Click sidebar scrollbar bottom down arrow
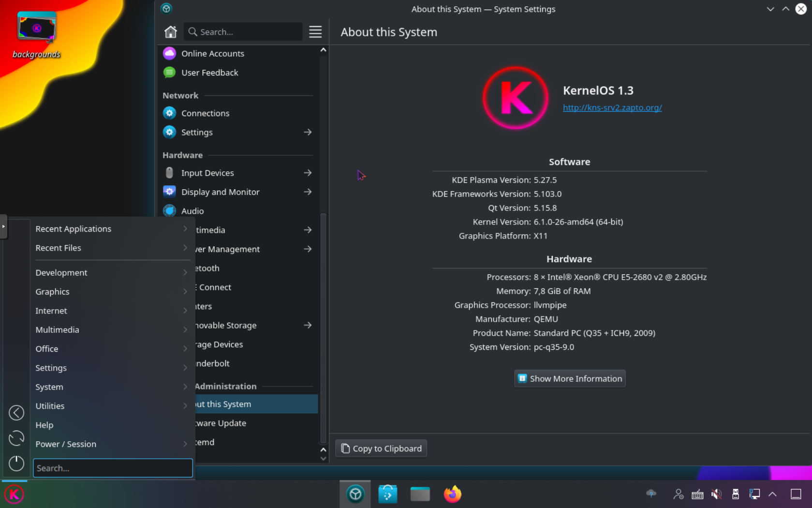The height and width of the screenshot is (508, 812). click(323, 458)
